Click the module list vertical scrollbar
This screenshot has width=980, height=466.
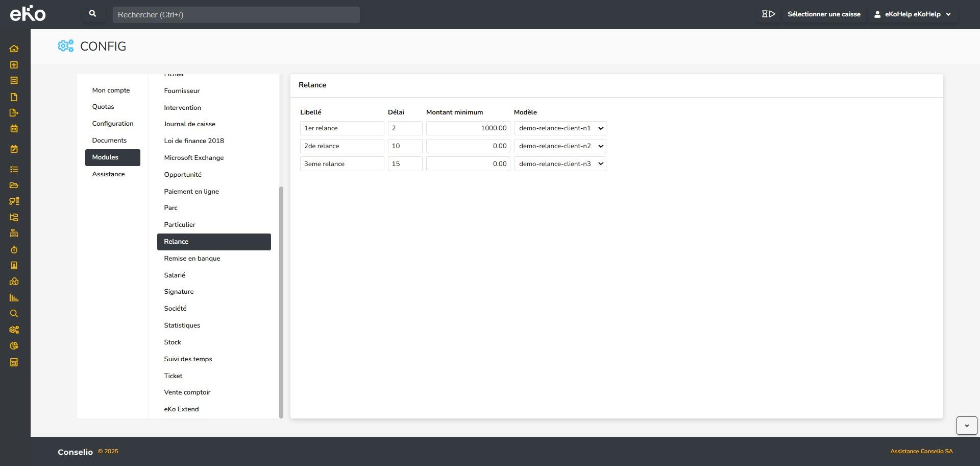281,301
